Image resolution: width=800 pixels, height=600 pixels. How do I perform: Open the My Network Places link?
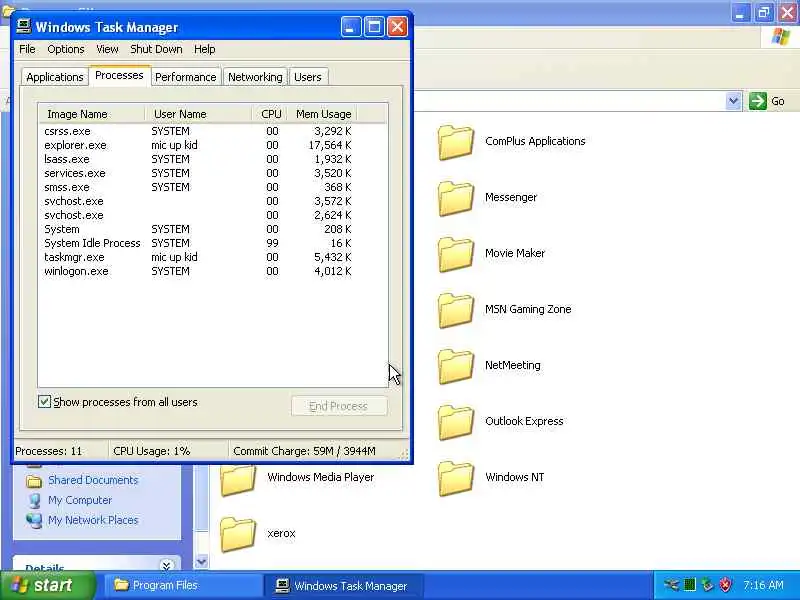click(x=93, y=520)
